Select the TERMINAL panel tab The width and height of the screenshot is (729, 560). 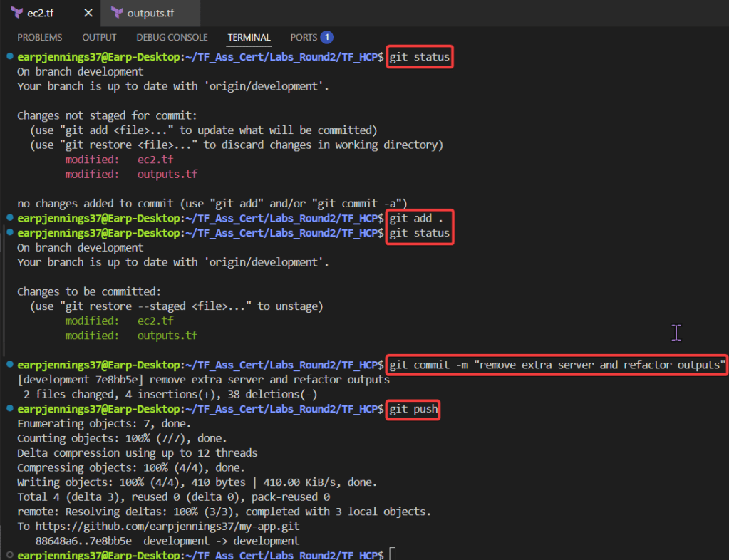249,37
